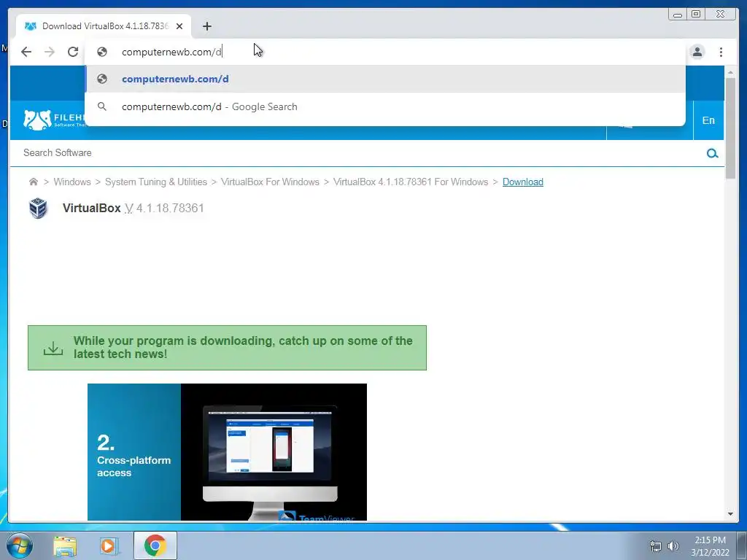This screenshot has height=560, width=747.
Task: Open a new browser tab
Action: click(206, 26)
